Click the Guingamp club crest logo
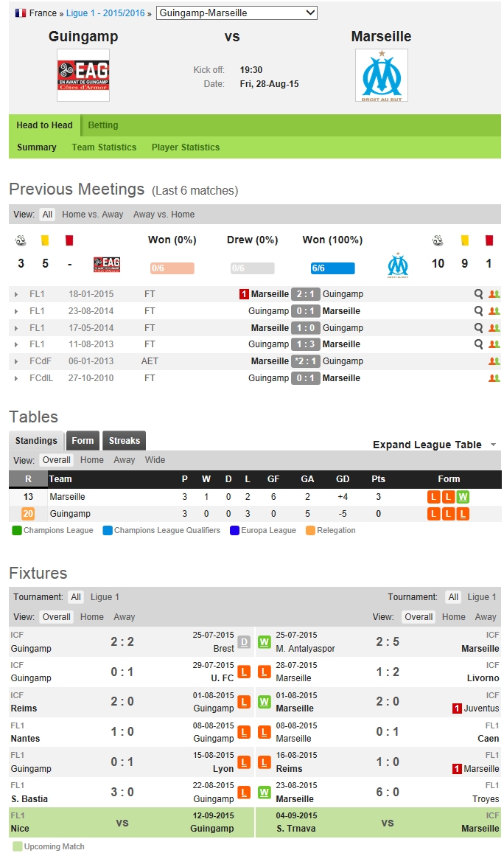This screenshot has height=867, width=504. (83, 75)
